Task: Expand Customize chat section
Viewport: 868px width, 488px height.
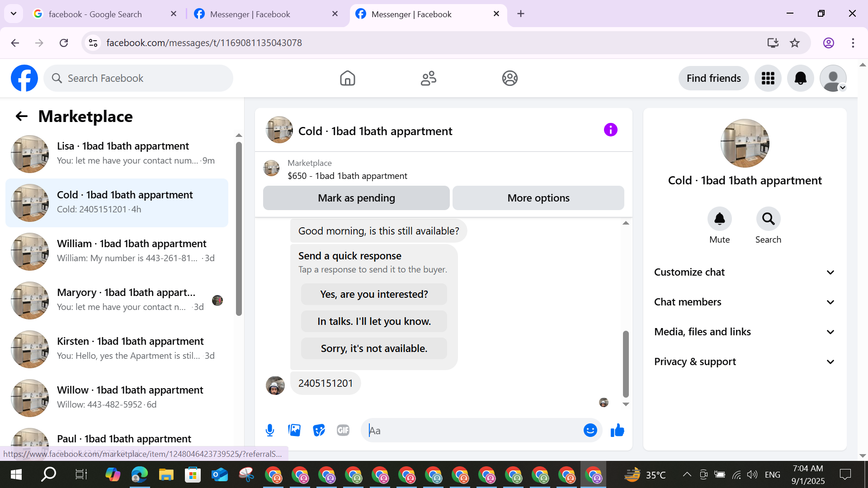Action: (x=745, y=272)
